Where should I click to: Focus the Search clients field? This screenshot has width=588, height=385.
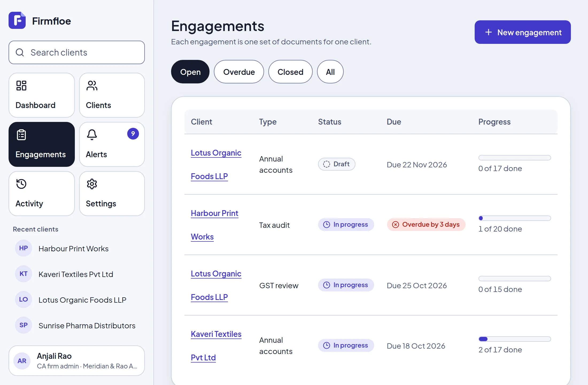pyautogui.click(x=77, y=52)
